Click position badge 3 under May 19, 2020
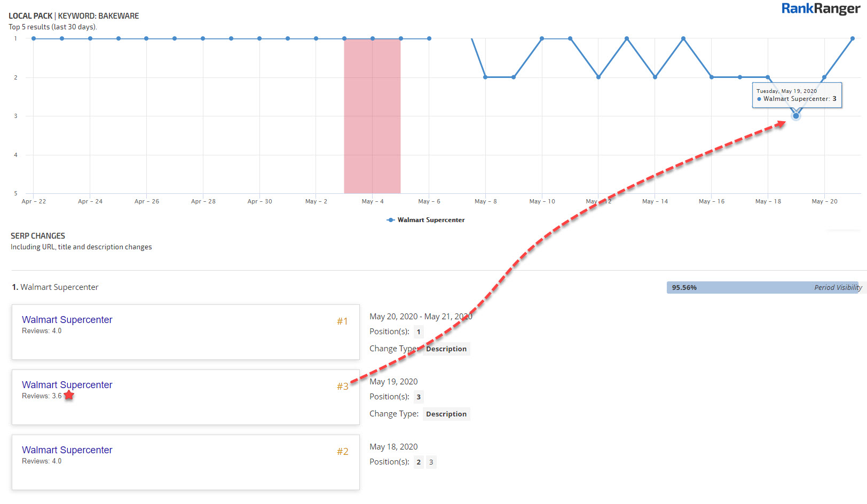Viewport: 867px width, 504px height. tap(419, 397)
